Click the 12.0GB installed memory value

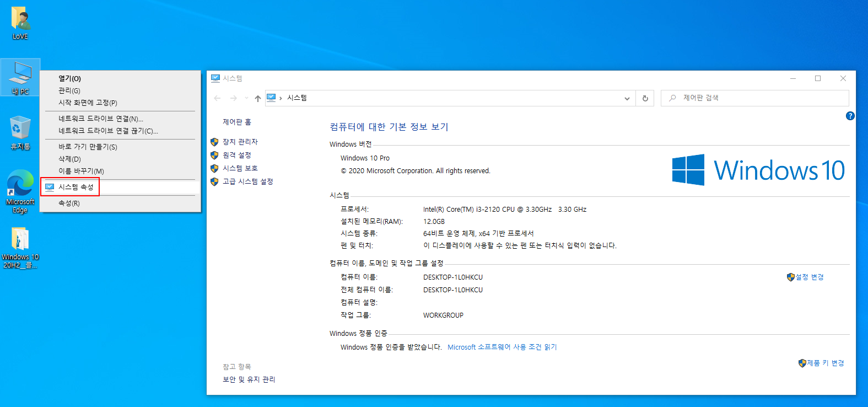coord(434,222)
